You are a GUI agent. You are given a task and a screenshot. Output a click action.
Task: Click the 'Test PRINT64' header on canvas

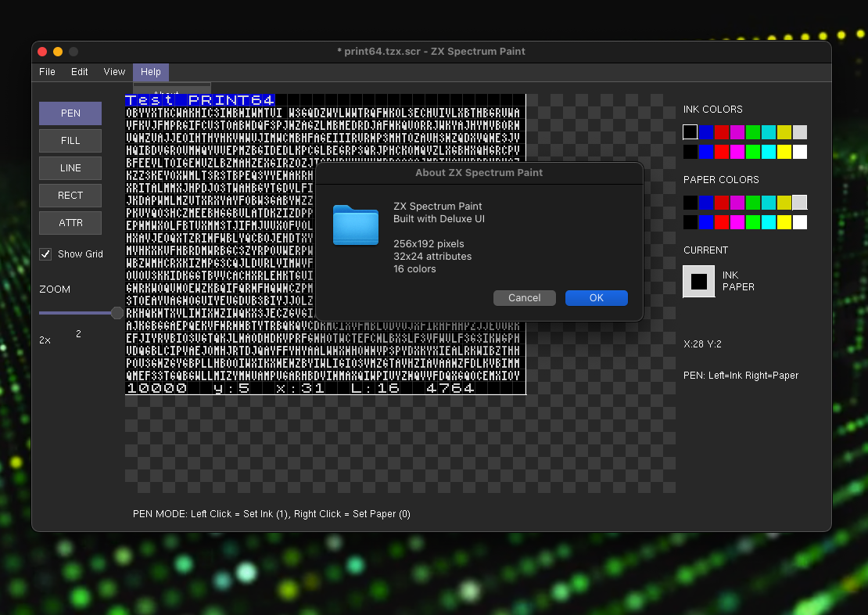coord(200,100)
